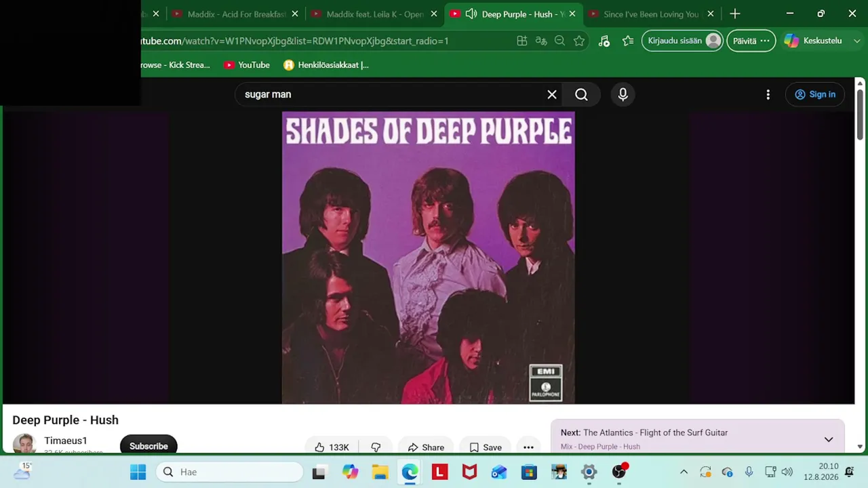Open the media control music note icon
This screenshot has height=488, width=868.
click(x=604, y=41)
